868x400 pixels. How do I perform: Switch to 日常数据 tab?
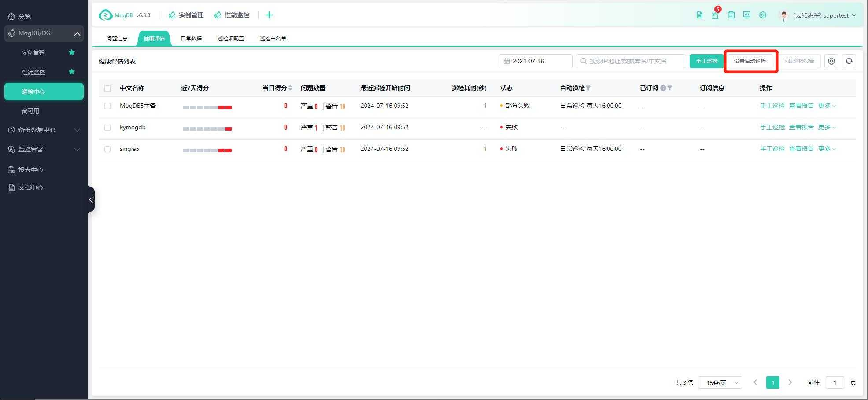[x=191, y=38]
